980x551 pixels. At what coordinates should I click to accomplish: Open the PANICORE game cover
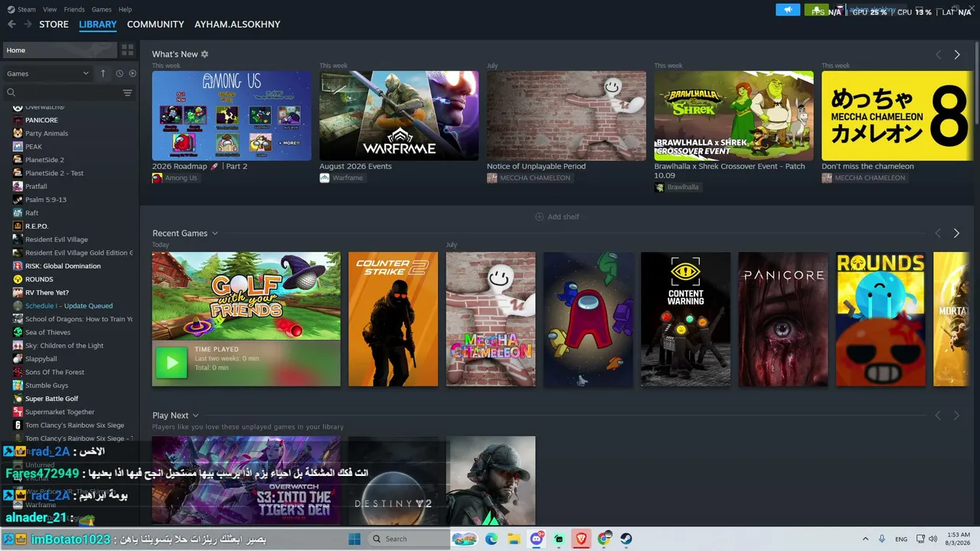tap(783, 319)
